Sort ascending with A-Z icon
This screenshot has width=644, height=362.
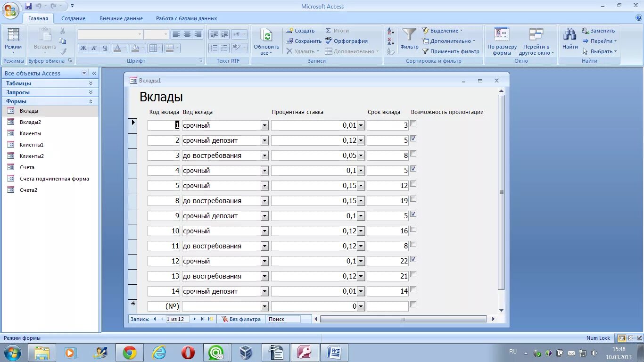[391, 31]
